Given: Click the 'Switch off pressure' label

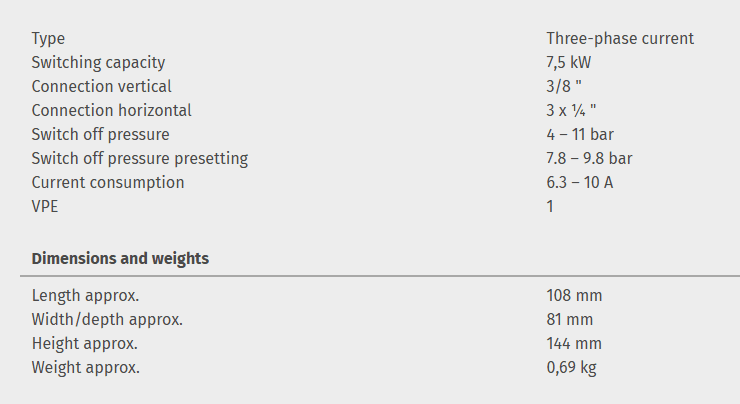Looking at the screenshot, I should [x=100, y=134].
